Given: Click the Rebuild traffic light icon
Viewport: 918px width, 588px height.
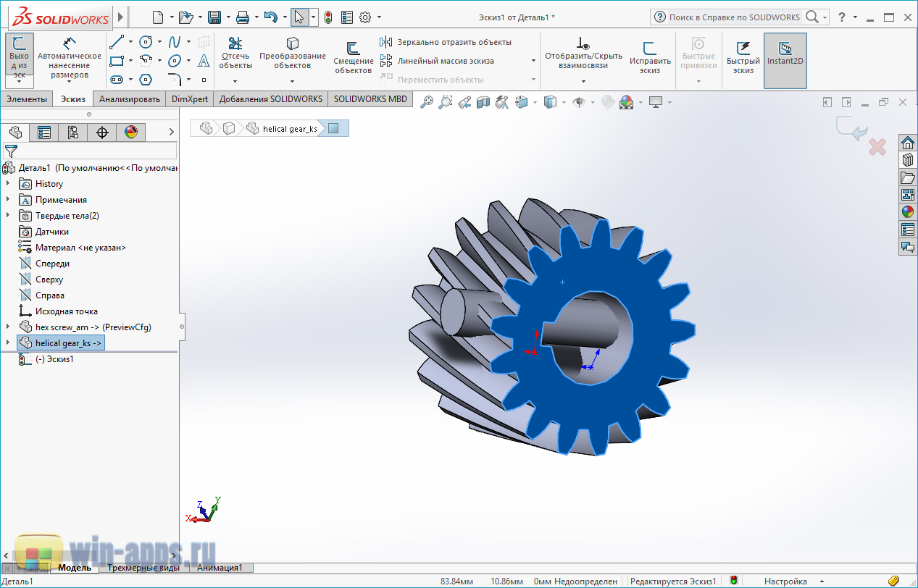Looking at the screenshot, I should click(x=327, y=17).
